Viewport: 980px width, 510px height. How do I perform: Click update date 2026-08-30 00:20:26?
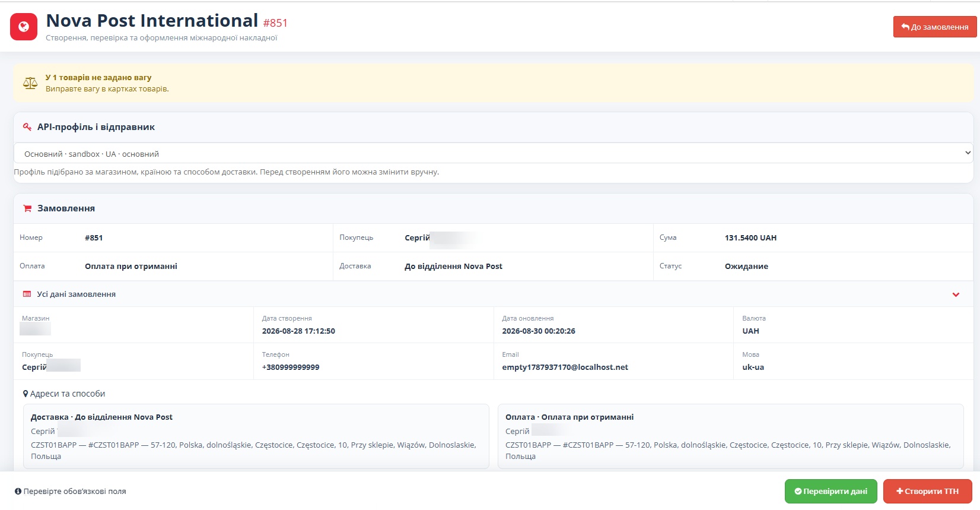pyautogui.click(x=539, y=331)
